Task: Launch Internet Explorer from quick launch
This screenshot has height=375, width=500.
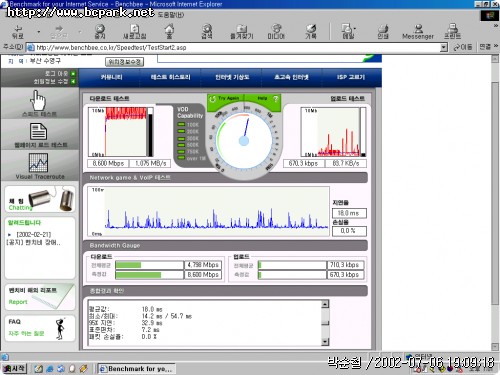Action: click(x=49, y=369)
